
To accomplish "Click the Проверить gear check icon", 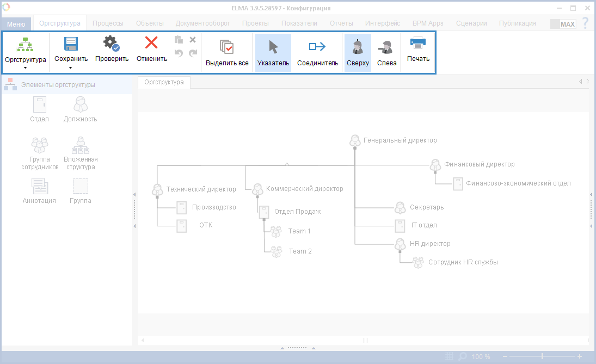I will [112, 45].
